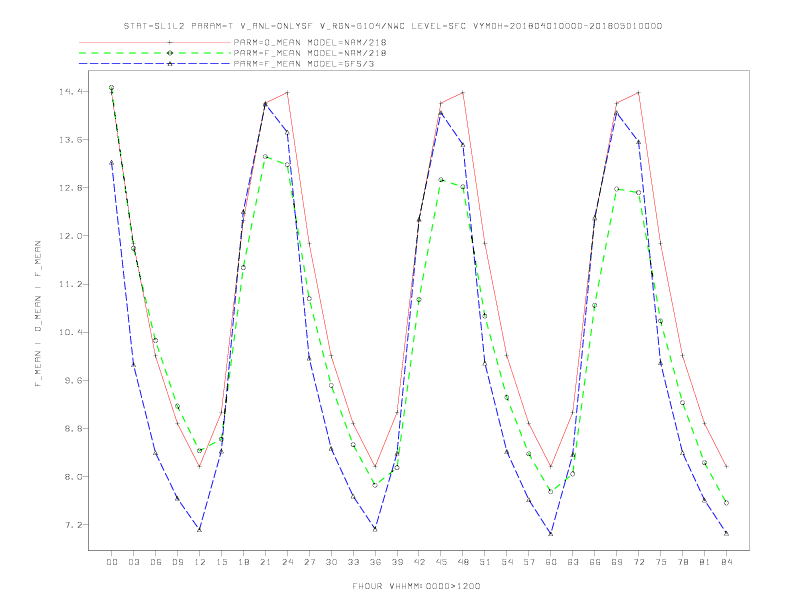792x612 pixels.
Task: Click the blue dashed legend line sample
Action: click(155, 64)
